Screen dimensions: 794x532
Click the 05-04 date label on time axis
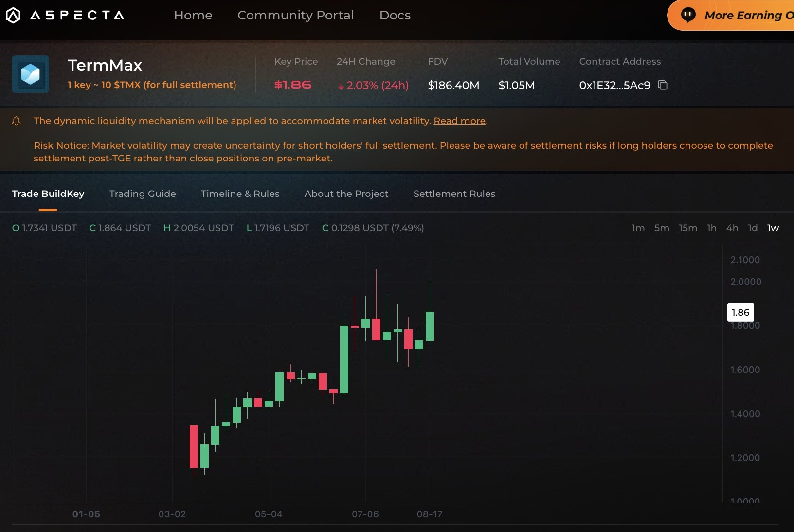click(x=269, y=514)
